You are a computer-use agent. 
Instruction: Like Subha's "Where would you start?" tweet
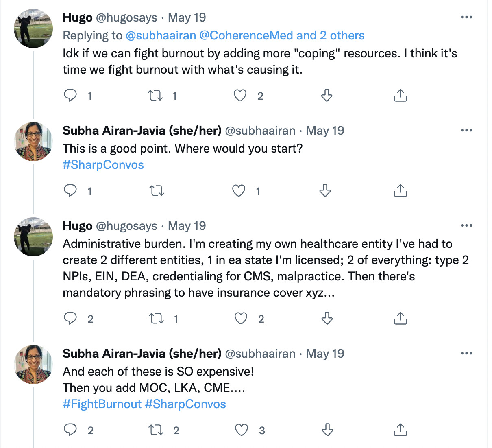pos(239,190)
